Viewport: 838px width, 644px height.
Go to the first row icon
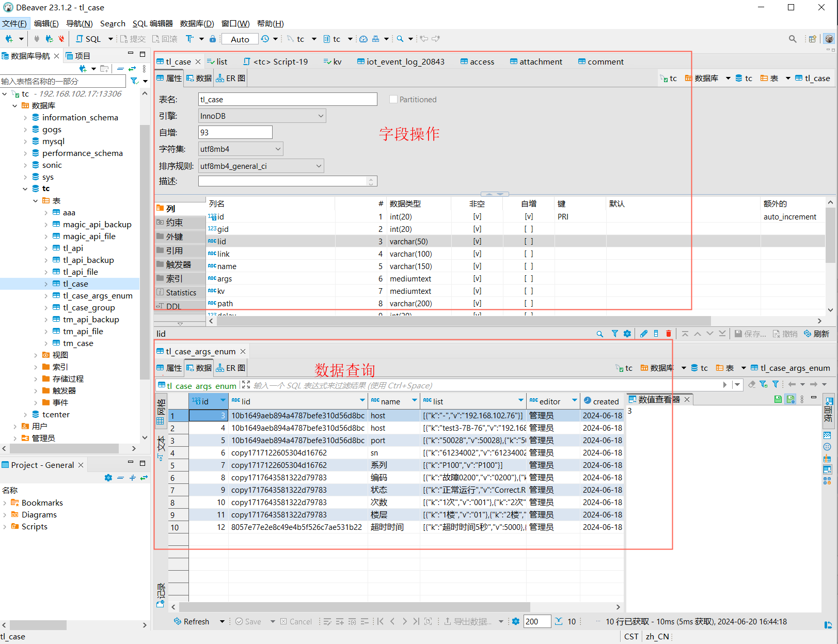point(381,621)
